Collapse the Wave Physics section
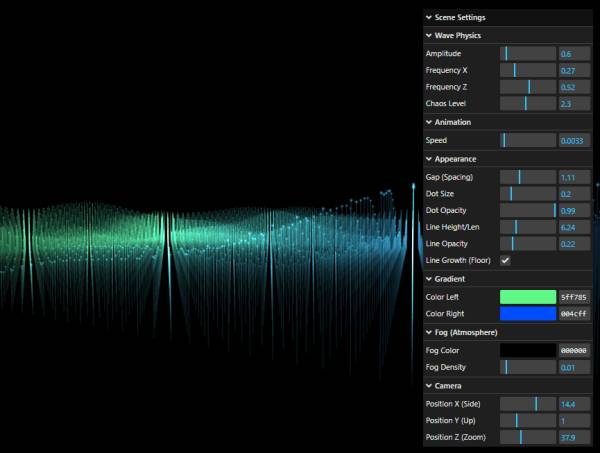 (457, 36)
